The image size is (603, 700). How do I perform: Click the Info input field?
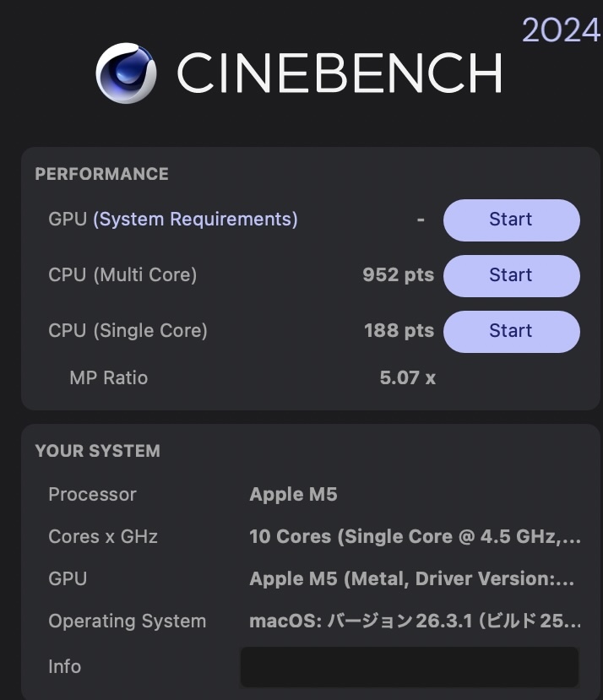coord(410,666)
